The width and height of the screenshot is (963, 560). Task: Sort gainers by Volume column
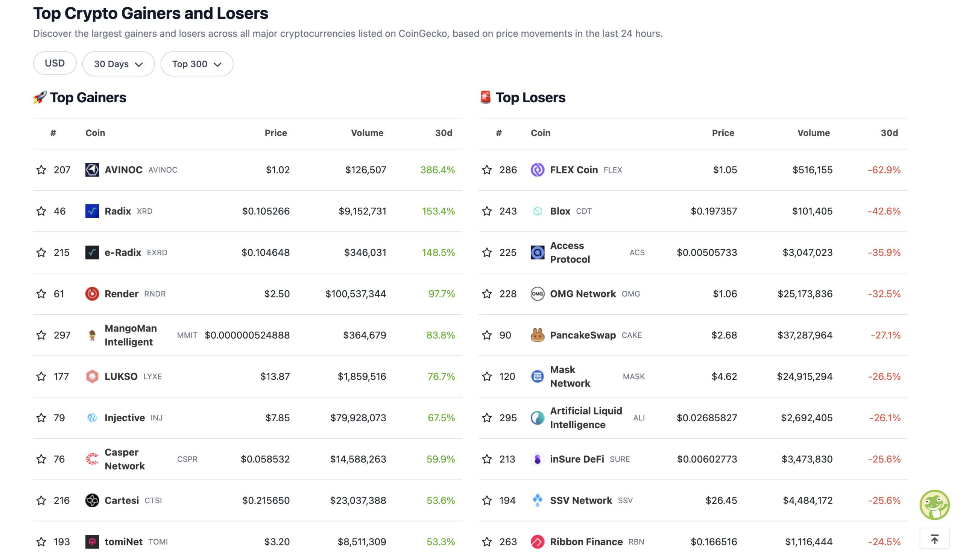[x=367, y=132]
